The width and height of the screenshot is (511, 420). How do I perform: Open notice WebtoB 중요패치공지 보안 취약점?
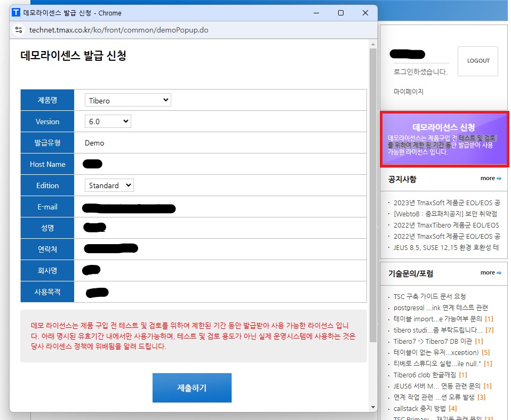[x=445, y=214]
